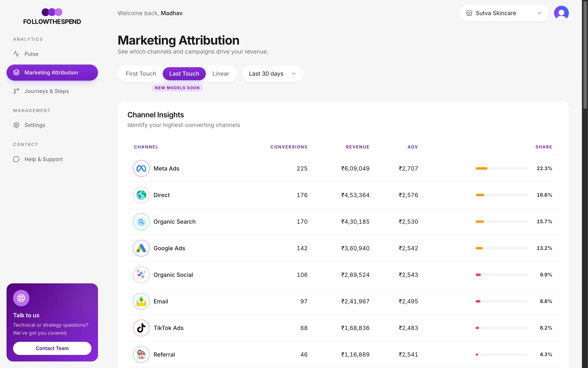Click the TikTok Ads channel name
588x368 pixels.
point(169,328)
